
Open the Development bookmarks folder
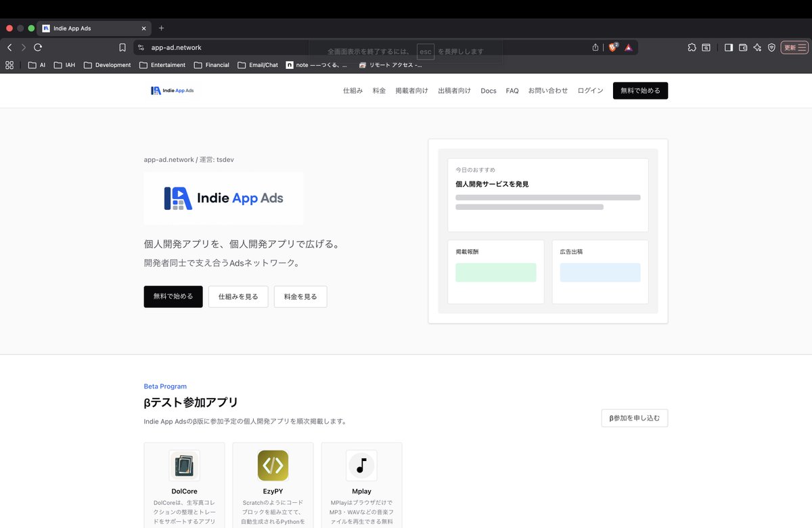[x=107, y=65]
